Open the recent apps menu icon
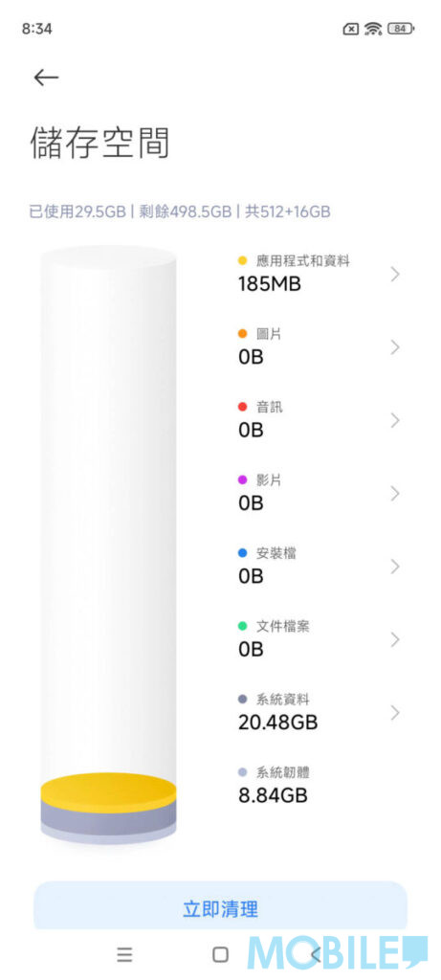Viewport: 441px width, 980px height. [x=125, y=954]
